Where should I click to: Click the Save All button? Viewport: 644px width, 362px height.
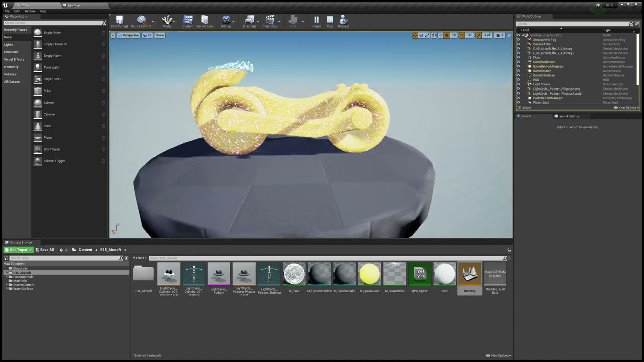click(x=45, y=249)
